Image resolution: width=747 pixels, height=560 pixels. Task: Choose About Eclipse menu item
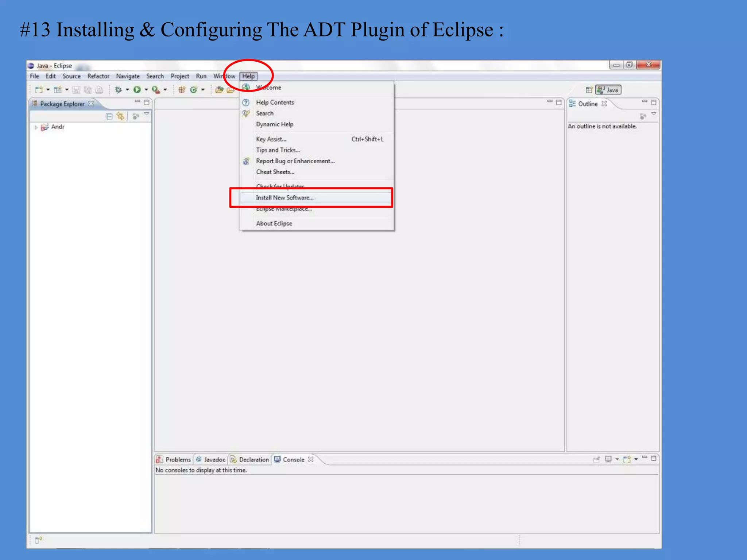pos(317,223)
